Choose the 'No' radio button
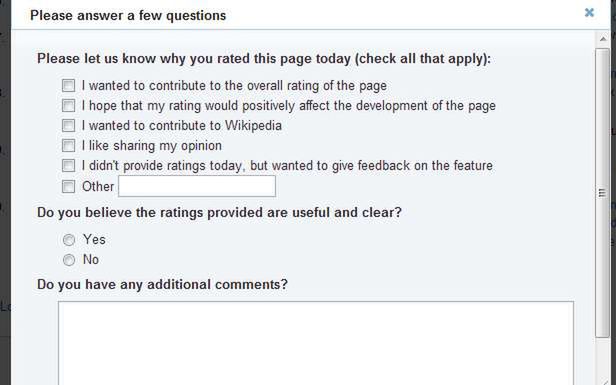This screenshot has height=385, width=616. click(x=69, y=260)
